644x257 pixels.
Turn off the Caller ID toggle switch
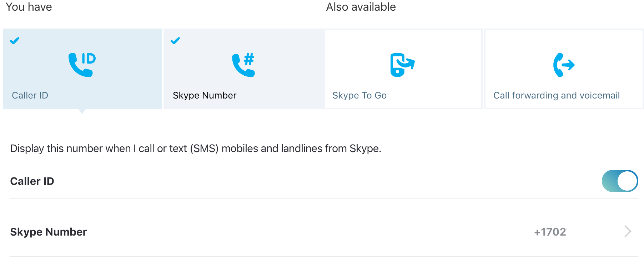620,181
